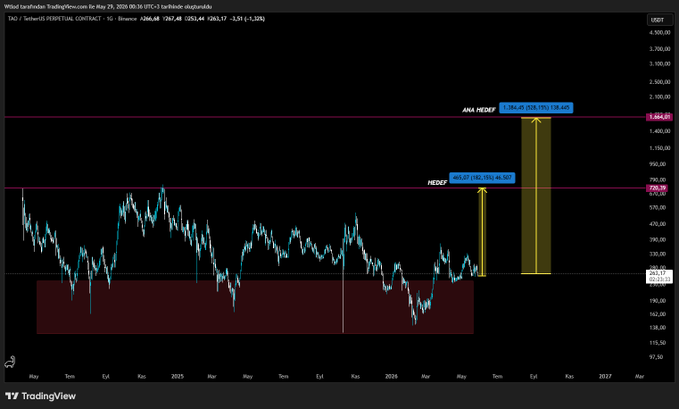
Task: Click the 2026 label on time axis
Action: [x=391, y=377]
